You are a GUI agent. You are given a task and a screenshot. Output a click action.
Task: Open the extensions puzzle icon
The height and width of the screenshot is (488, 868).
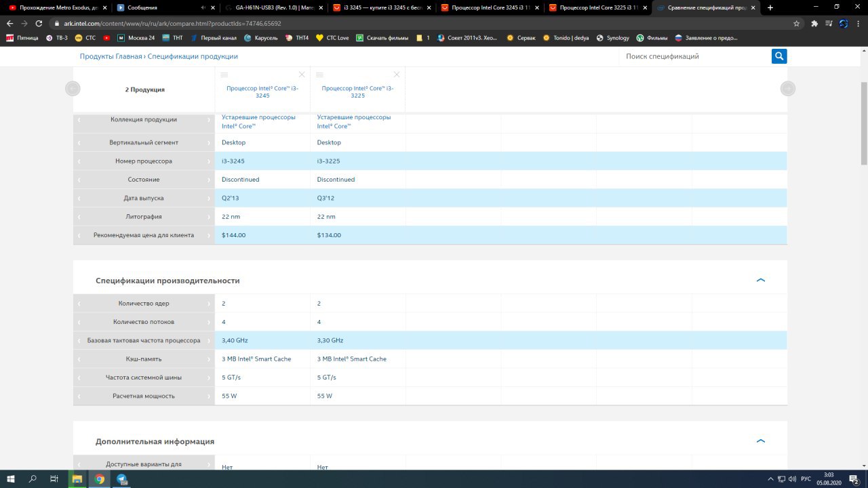tap(814, 23)
